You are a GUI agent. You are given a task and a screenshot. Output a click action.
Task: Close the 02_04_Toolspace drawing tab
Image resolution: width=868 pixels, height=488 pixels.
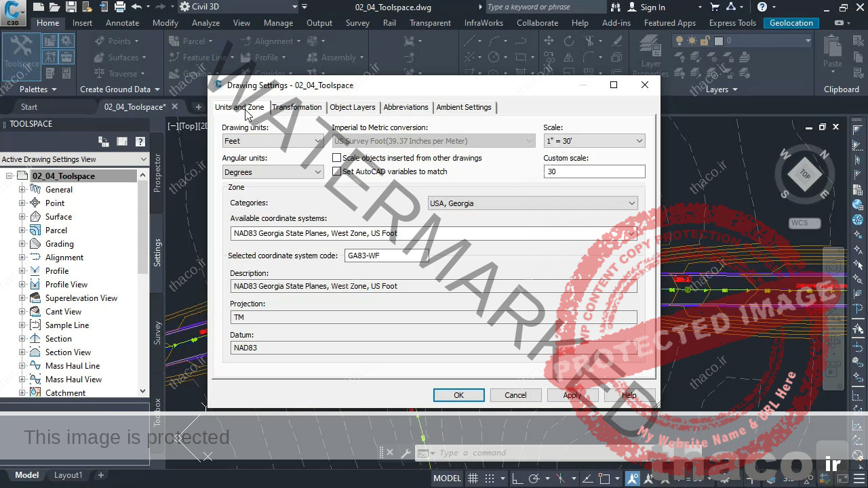[x=174, y=106]
